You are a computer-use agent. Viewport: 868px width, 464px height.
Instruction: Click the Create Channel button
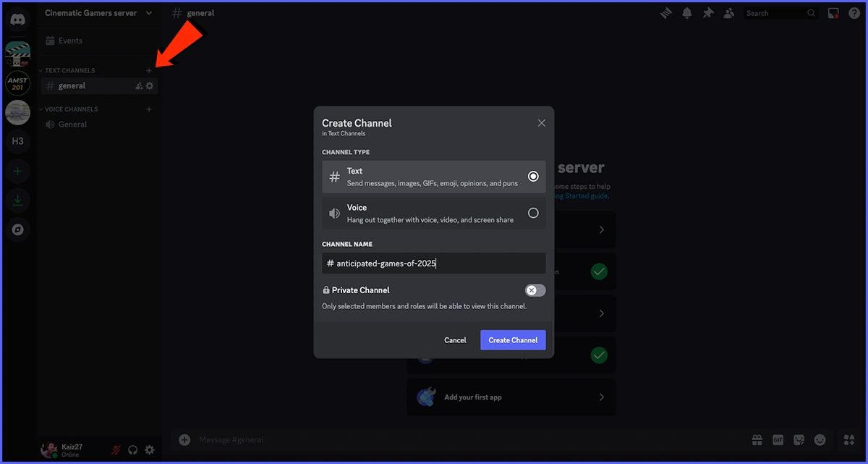(513, 340)
